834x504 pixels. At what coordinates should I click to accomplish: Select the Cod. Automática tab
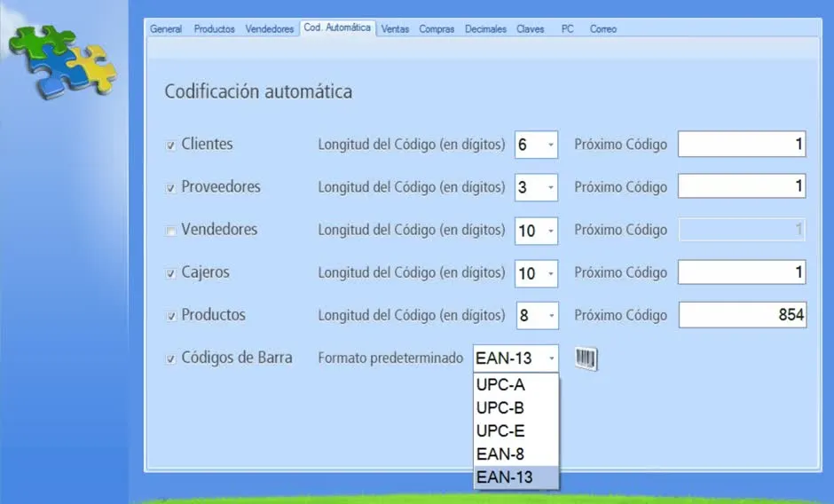[337, 28]
